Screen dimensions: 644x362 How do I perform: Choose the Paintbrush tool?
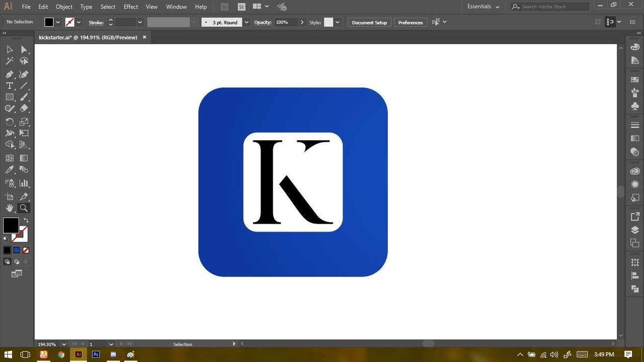pyautogui.click(x=24, y=97)
